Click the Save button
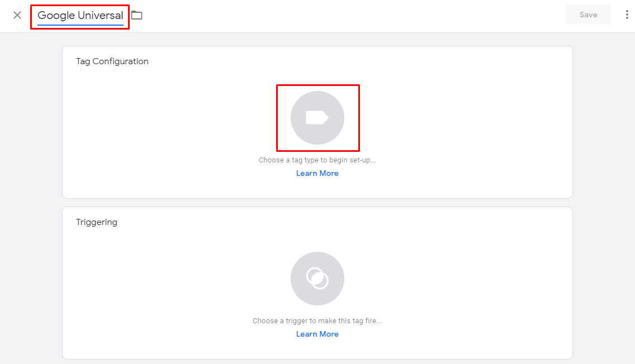Image resolution: width=635 pixels, height=364 pixels. coord(588,14)
